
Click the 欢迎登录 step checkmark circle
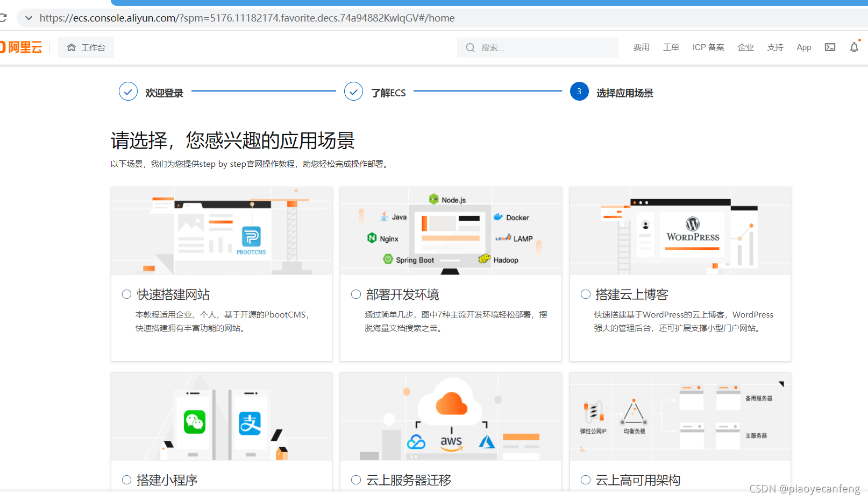click(128, 91)
